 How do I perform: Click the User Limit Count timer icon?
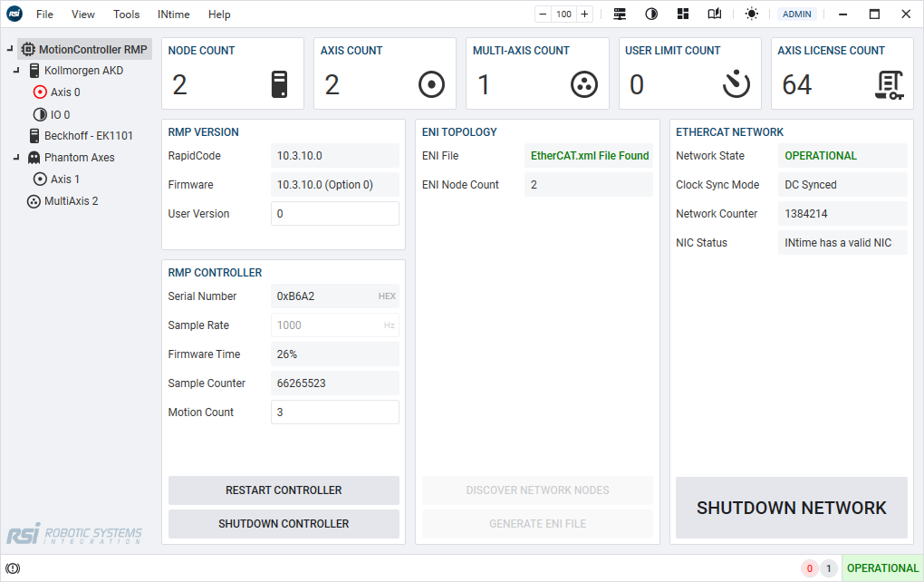pyautogui.click(x=736, y=84)
